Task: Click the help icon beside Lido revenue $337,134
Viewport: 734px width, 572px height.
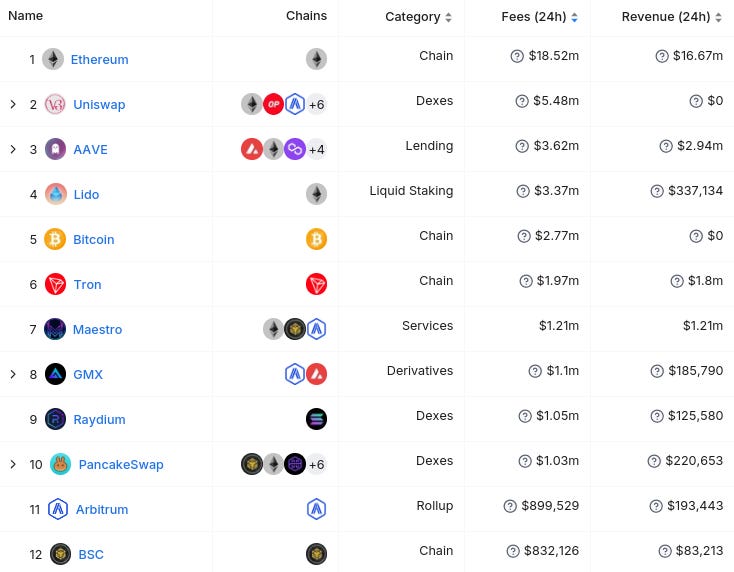Action: pos(657,191)
